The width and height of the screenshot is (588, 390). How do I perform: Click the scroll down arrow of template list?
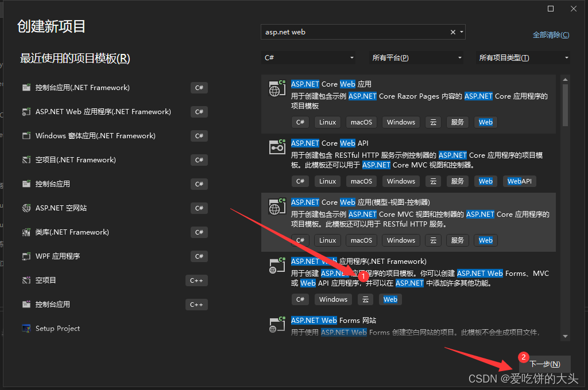click(x=565, y=336)
